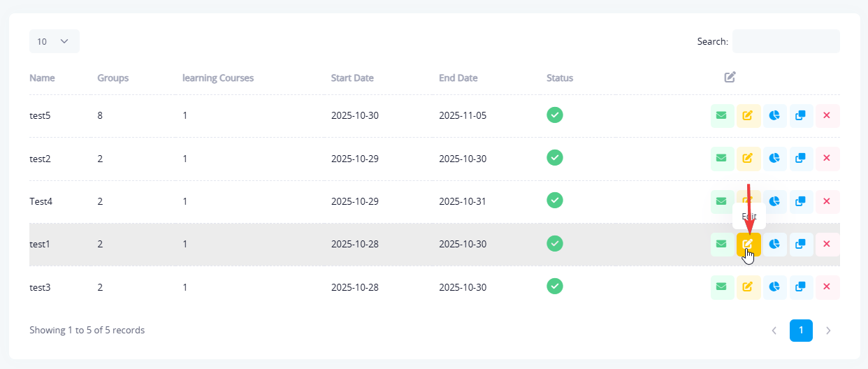Open the pie chart report for test2

(774, 159)
